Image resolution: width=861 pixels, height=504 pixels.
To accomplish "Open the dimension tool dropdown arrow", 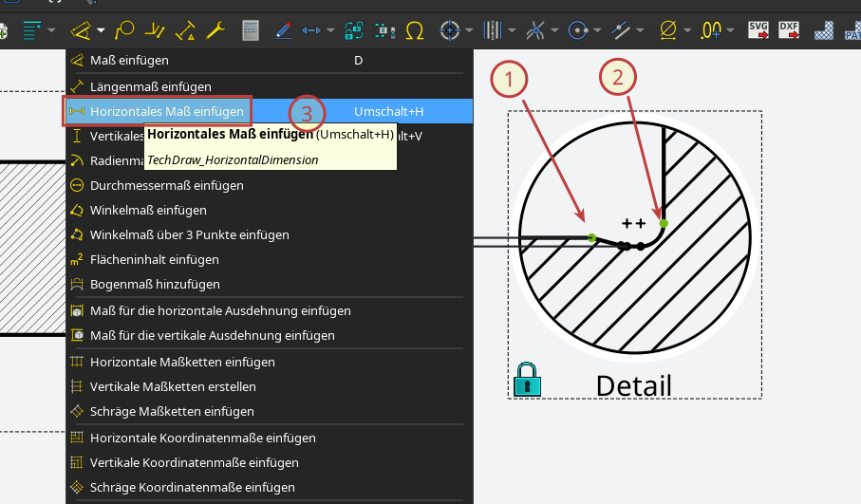I will [x=101, y=30].
